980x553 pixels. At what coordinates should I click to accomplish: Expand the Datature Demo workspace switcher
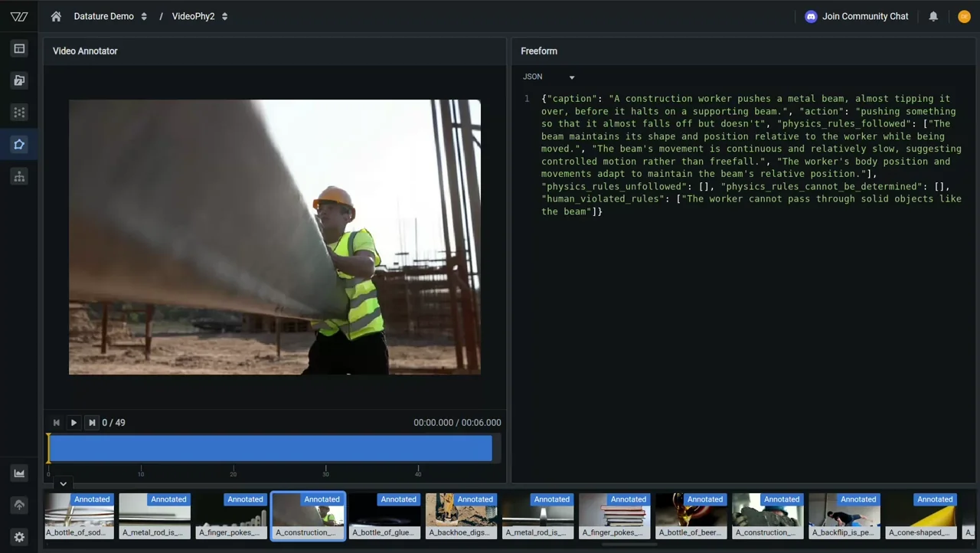110,16
